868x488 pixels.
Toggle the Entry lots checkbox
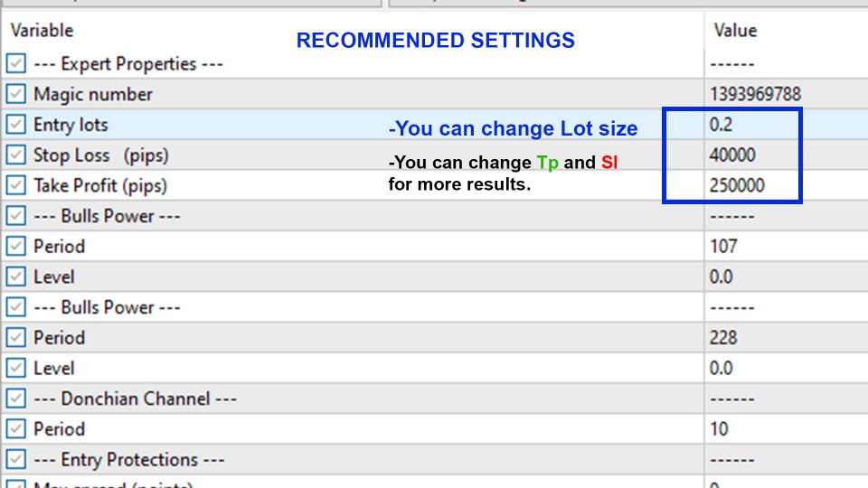coord(15,125)
